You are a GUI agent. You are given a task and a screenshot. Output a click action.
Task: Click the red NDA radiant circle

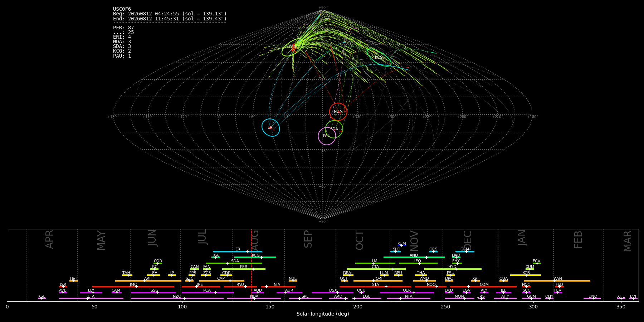(338, 112)
